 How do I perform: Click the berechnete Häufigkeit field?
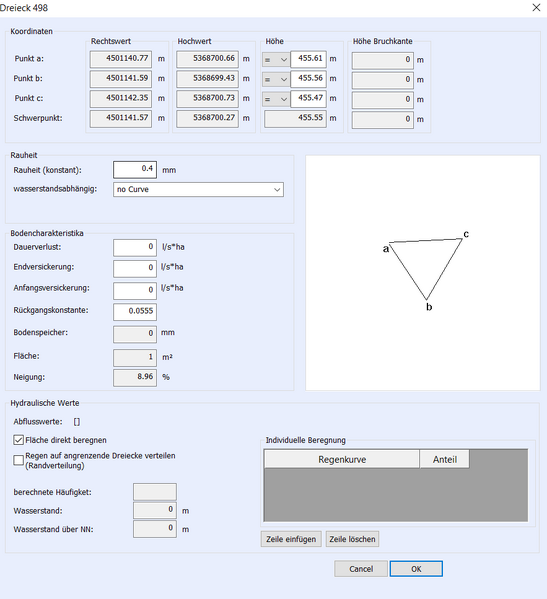155,492
